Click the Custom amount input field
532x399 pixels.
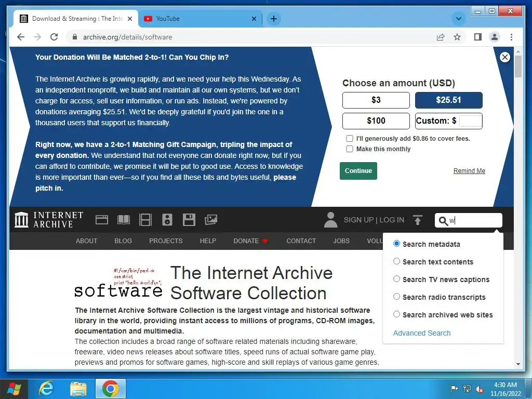click(x=470, y=121)
